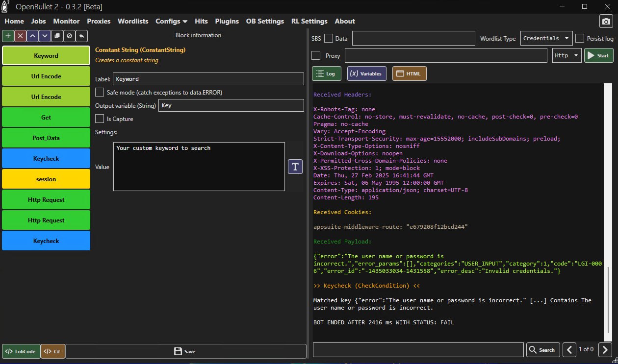Toggle the T text mode button beside Value
Screen dimensions: 618x364
[x=295, y=167]
